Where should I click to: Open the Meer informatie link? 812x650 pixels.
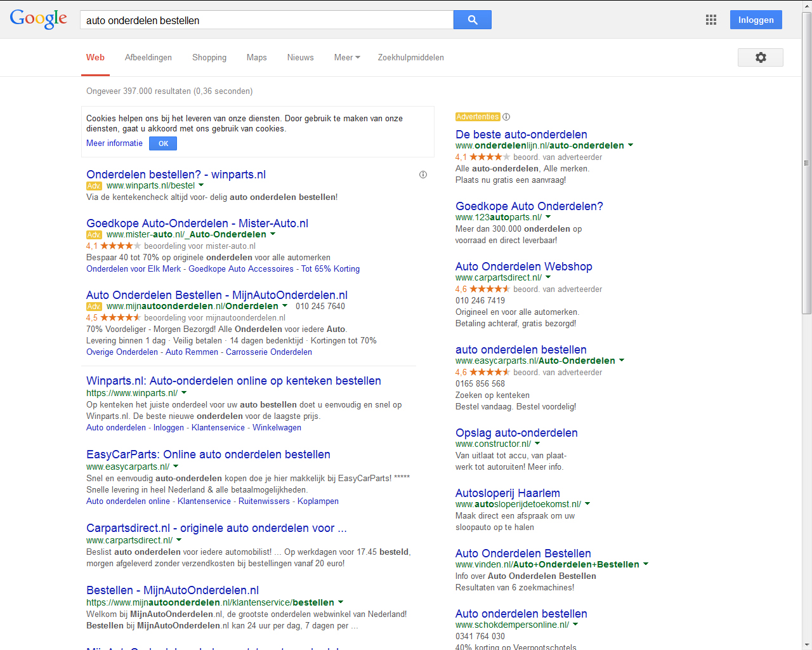pos(114,143)
